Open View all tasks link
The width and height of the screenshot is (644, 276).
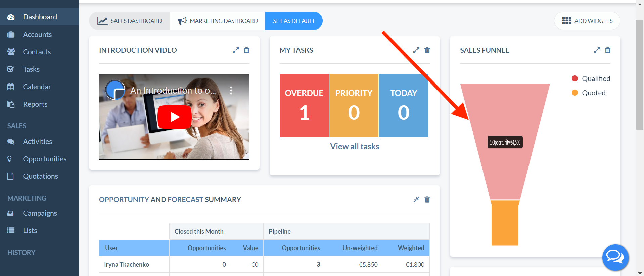point(355,146)
